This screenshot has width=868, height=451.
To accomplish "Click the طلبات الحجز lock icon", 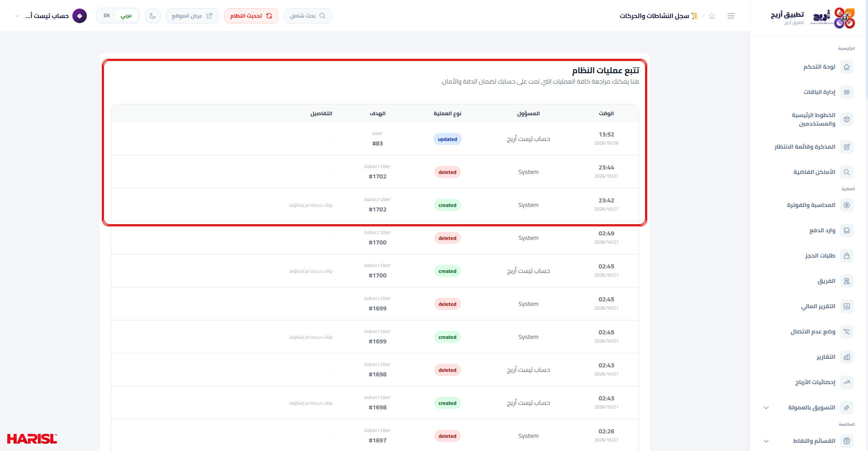I will pos(846,256).
